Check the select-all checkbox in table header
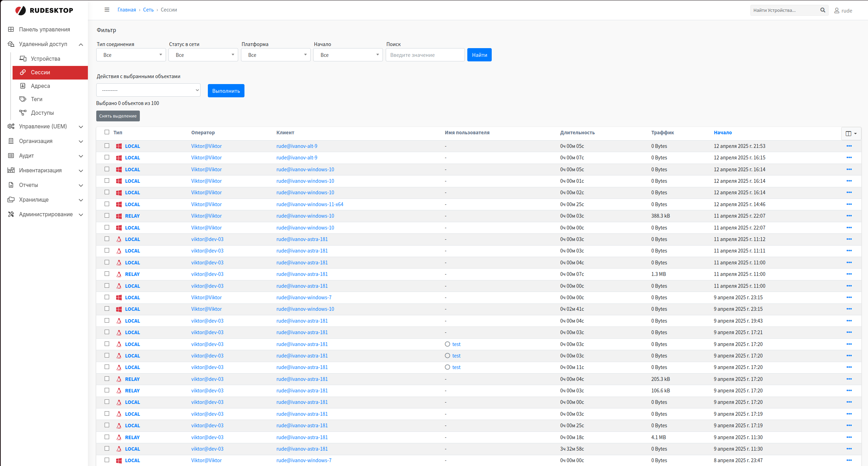The width and height of the screenshot is (868, 466). 107,132
